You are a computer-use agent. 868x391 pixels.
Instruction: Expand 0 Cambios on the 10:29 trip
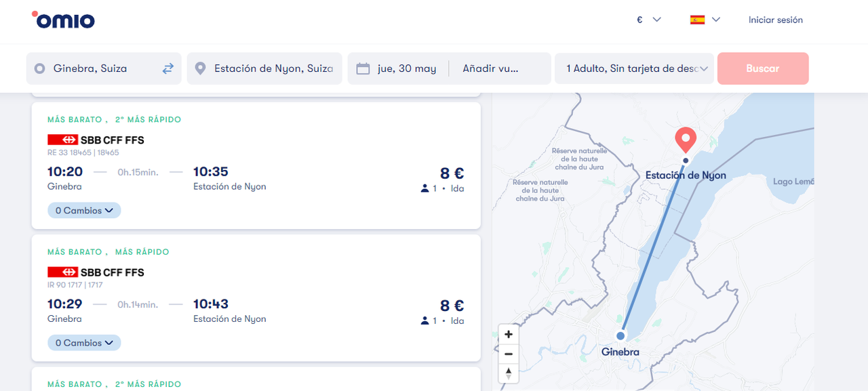84,343
